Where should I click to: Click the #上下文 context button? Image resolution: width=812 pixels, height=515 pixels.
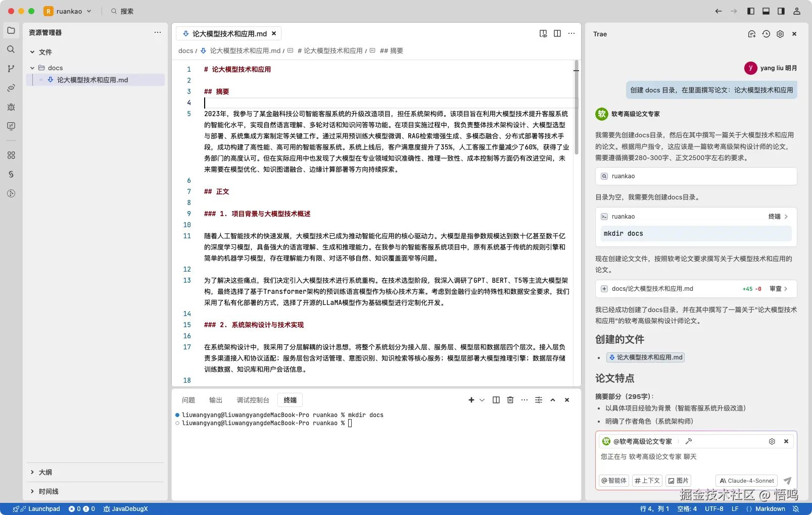point(647,481)
